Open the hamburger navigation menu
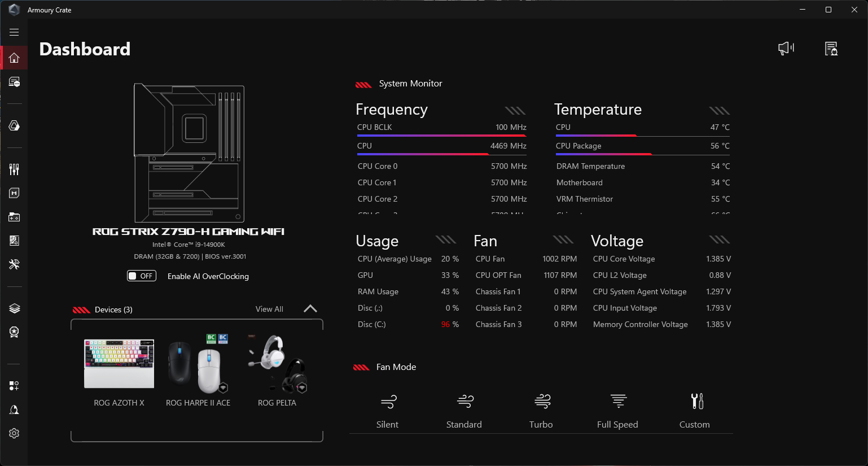 coord(14,32)
